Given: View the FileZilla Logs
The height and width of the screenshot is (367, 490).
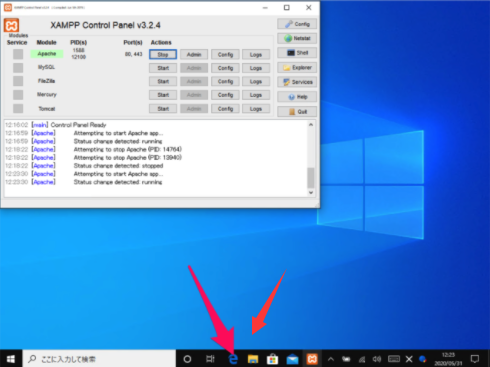Looking at the screenshot, I should (256, 81).
